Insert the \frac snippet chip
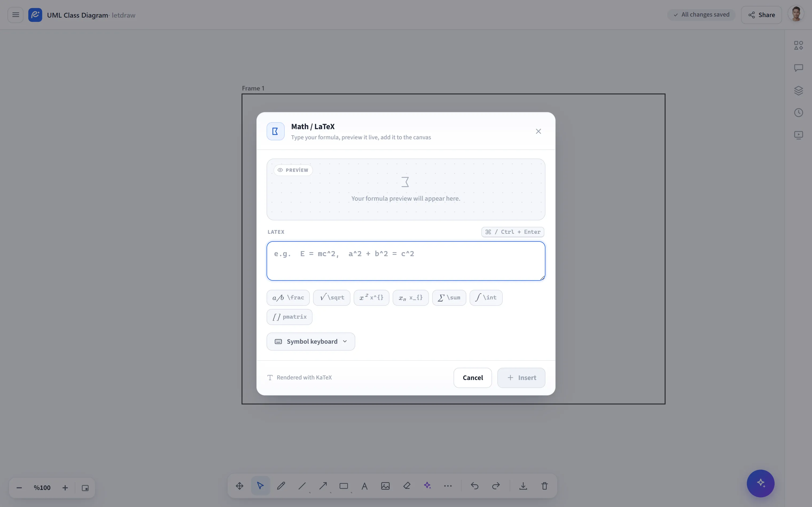The width and height of the screenshot is (812, 507). click(288, 298)
